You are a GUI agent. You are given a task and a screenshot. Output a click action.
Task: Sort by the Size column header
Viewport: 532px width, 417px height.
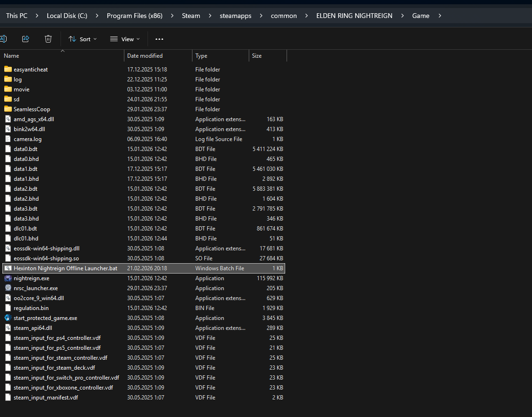click(x=257, y=56)
